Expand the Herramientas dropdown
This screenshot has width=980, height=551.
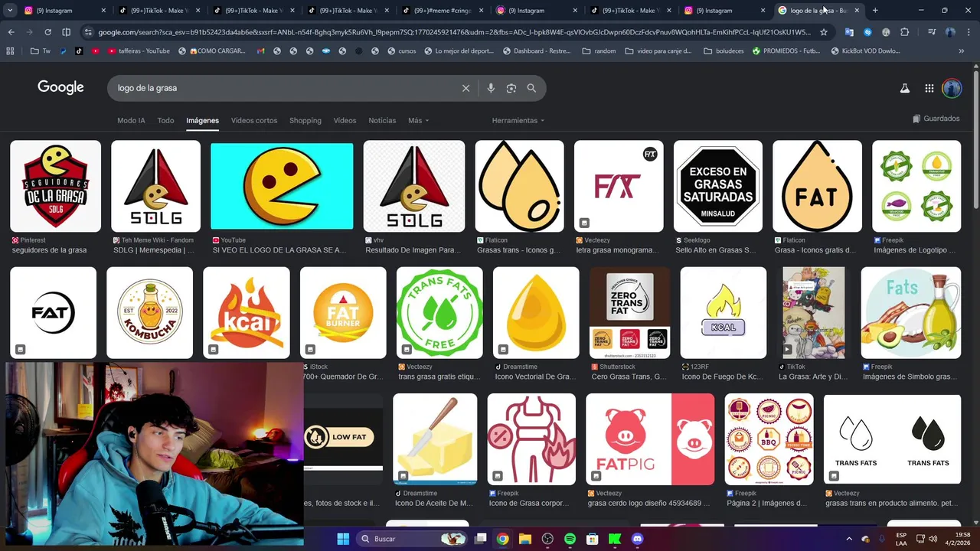pyautogui.click(x=518, y=120)
